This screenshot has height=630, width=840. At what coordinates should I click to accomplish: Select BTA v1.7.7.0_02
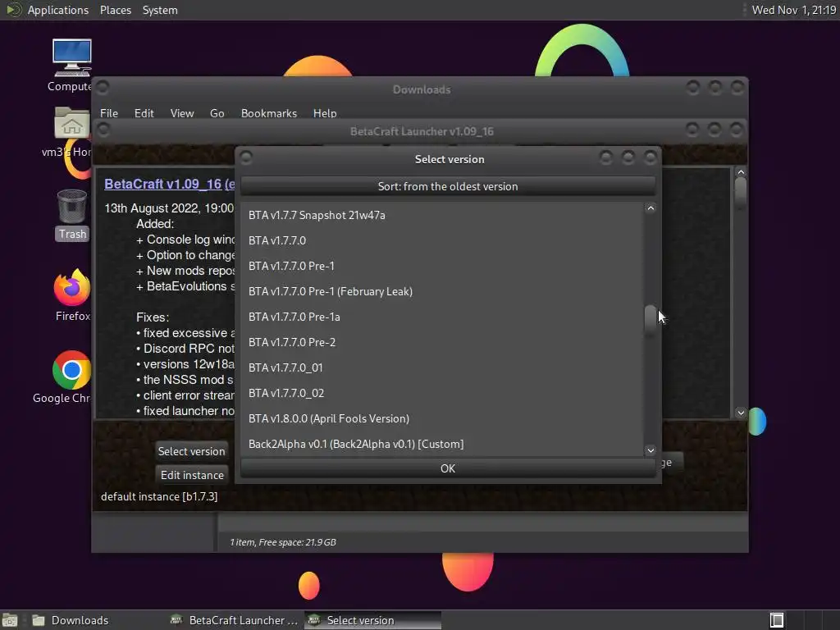coord(441,393)
